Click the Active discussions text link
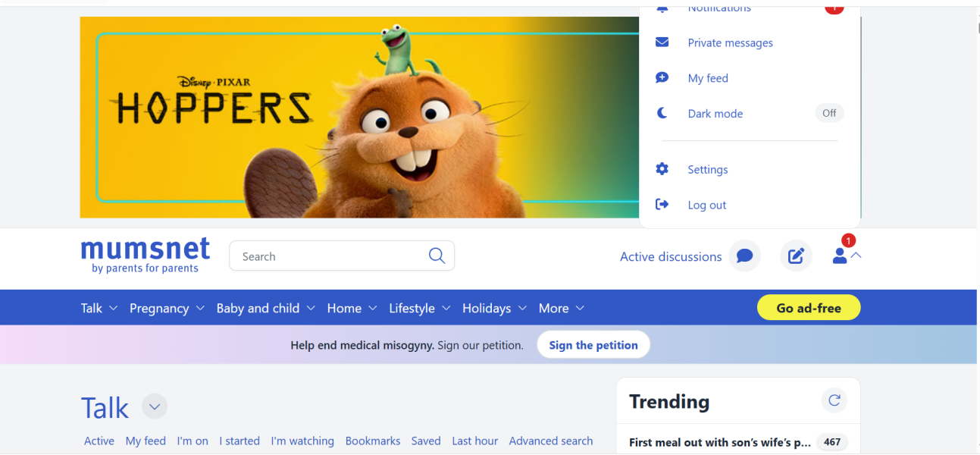 671,256
